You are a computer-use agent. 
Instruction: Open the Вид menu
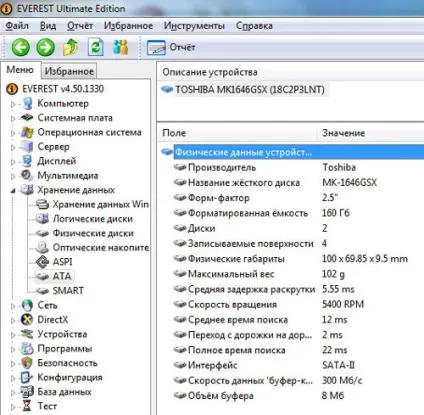48,26
